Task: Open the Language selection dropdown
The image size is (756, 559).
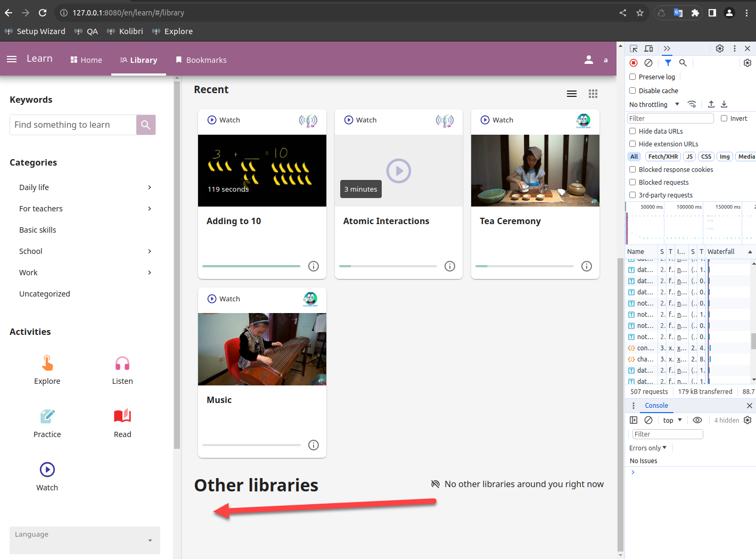Action: coord(84,540)
